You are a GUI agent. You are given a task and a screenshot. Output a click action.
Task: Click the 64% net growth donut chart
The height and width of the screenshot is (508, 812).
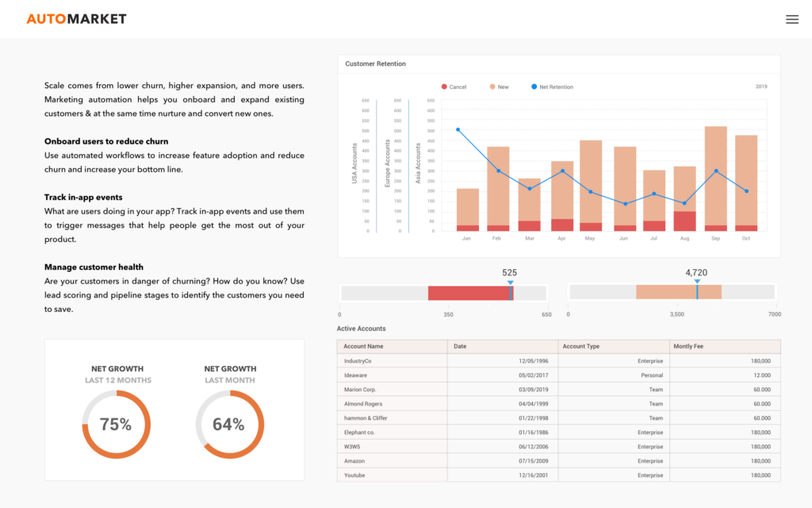tap(229, 425)
